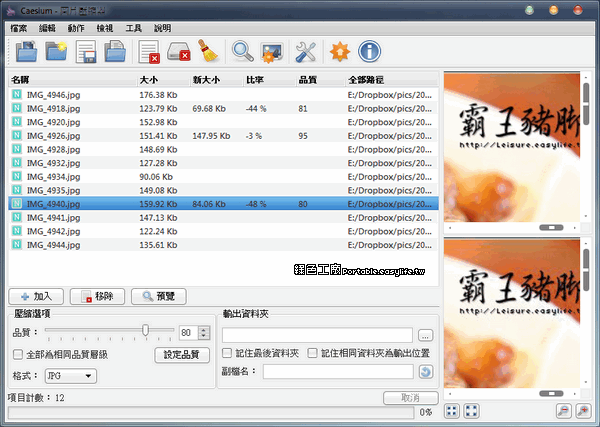Screen dimensions: 600x427
Task: Increase quality with spinbox up arrow
Action: click(204, 329)
